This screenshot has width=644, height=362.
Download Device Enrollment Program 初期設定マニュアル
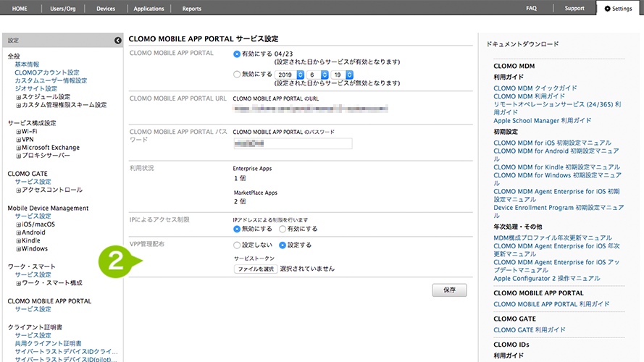click(559, 211)
